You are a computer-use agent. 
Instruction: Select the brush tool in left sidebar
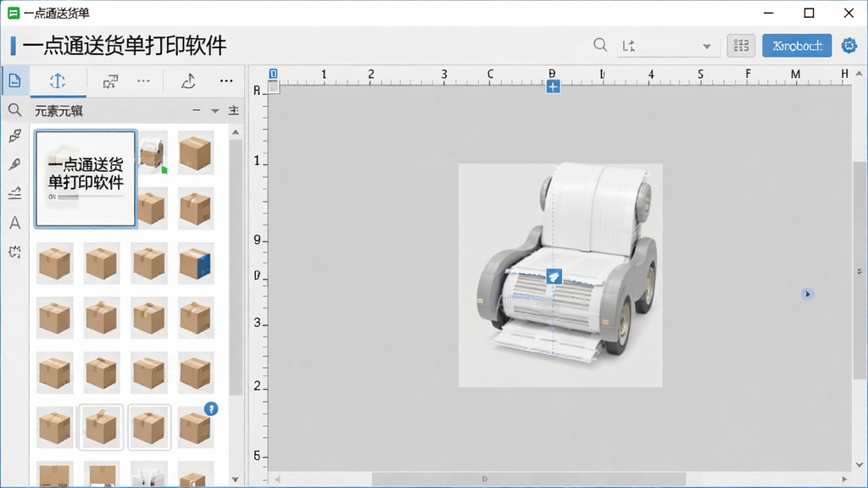click(15, 136)
